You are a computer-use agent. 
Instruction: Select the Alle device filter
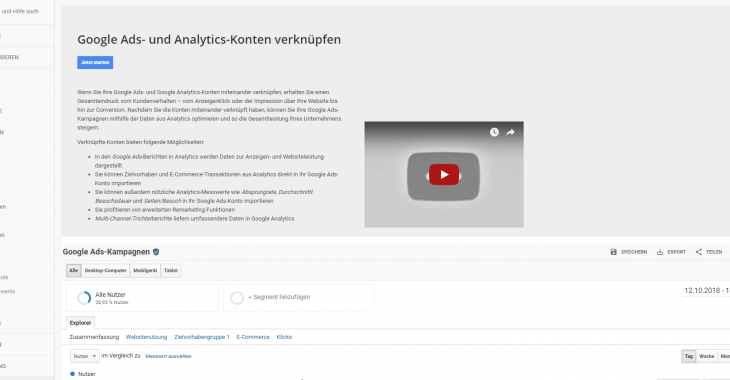point(74,271)
